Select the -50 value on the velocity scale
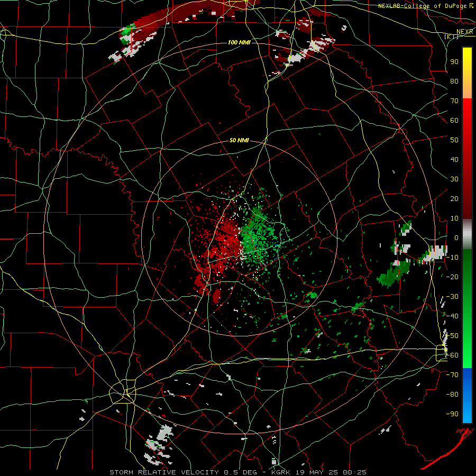Screen dimensions: 476x476 (x=452, y=336)
